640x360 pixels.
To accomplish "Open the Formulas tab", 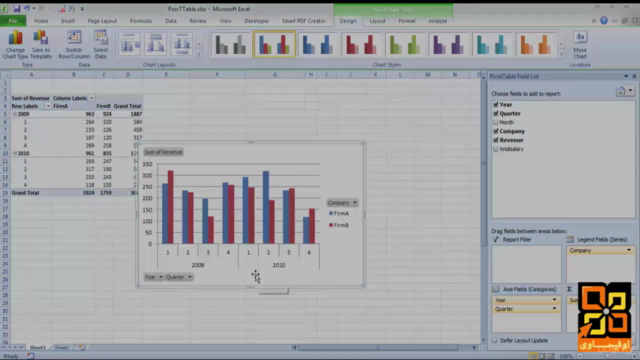I will [141, 21].
